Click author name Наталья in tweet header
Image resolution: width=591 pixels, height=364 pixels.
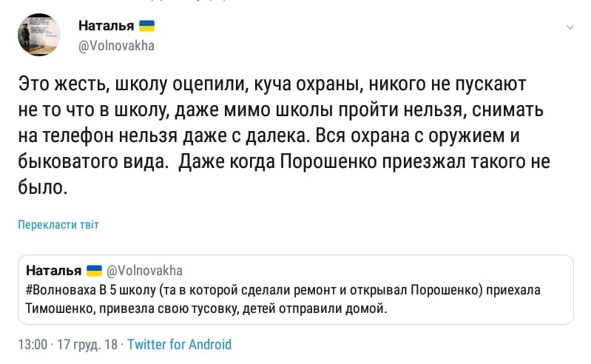pos(106,26)
